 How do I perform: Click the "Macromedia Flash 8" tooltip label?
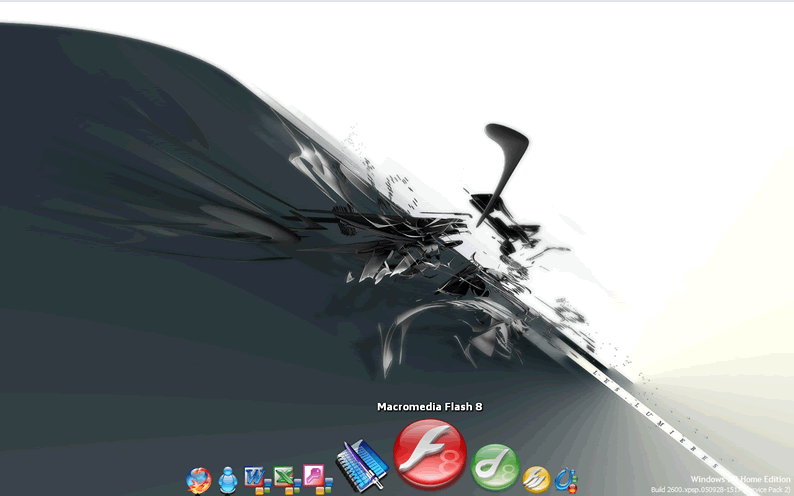[430, 406]
